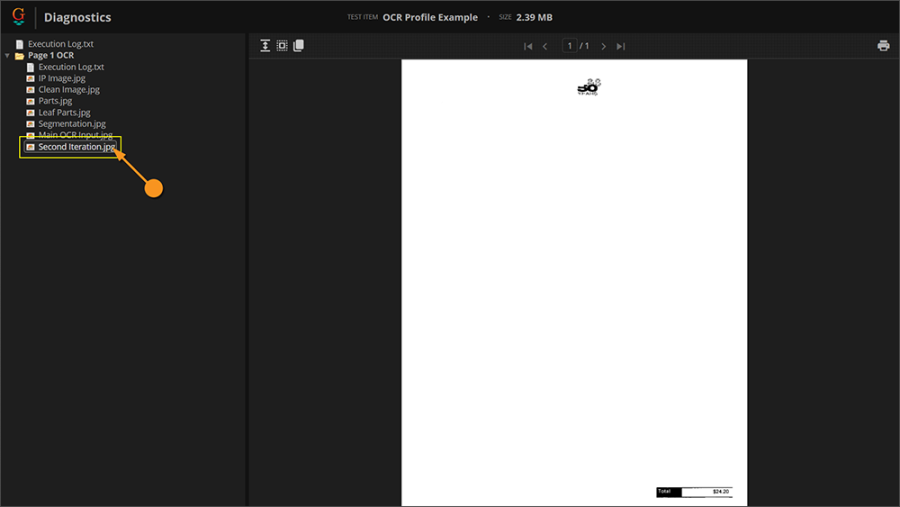Go to the next page

point(603,47)
